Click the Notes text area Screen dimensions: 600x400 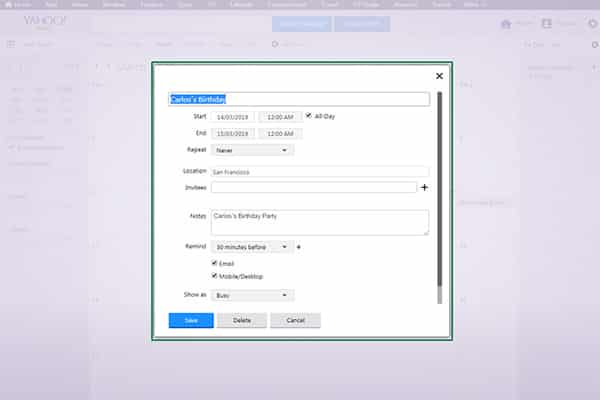click(320, 222)
